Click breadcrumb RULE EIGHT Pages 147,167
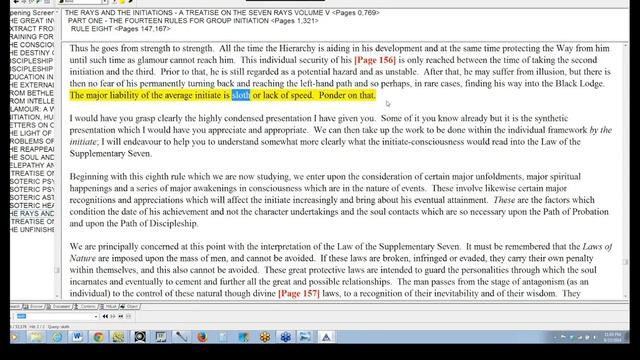Image resolution: width=640 pixels, height=360 pixels. (x=120, y=29)
